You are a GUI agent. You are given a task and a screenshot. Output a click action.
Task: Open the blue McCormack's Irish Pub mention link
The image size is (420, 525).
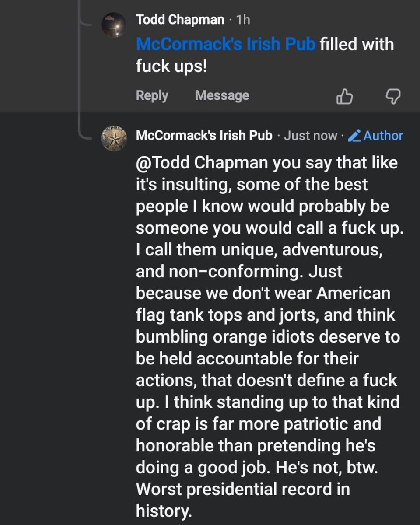coord(225,45)
